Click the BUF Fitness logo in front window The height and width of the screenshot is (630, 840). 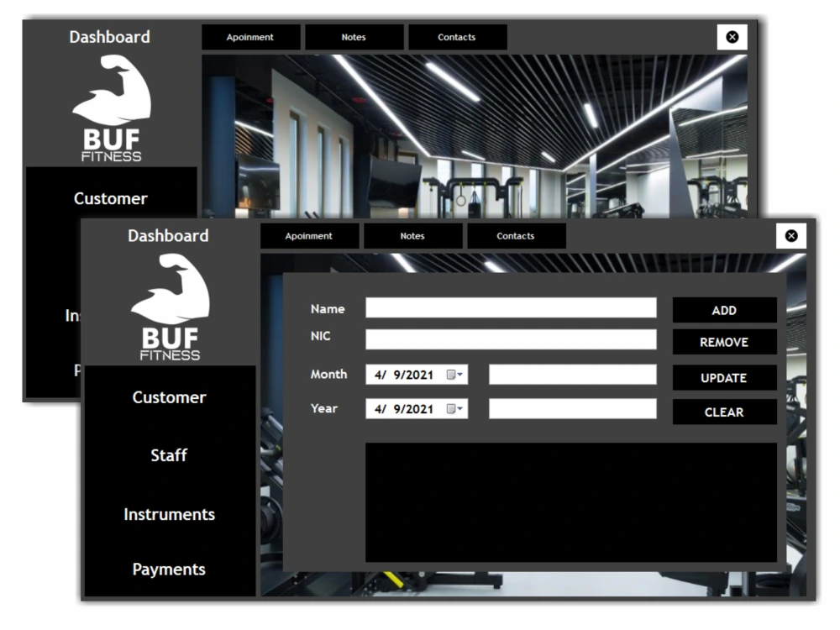[170, 307]
